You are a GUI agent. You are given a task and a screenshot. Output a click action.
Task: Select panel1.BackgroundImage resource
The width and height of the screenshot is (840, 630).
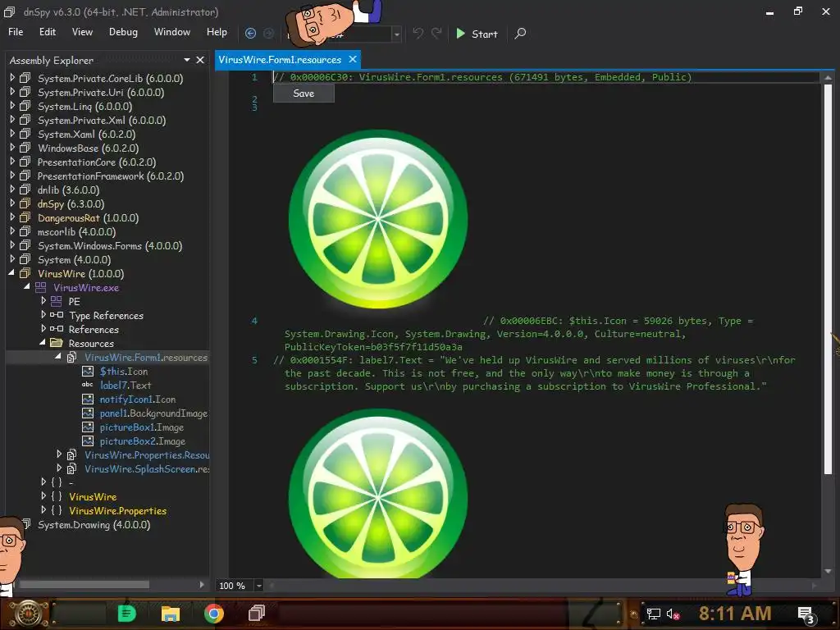tap(153, 413)
